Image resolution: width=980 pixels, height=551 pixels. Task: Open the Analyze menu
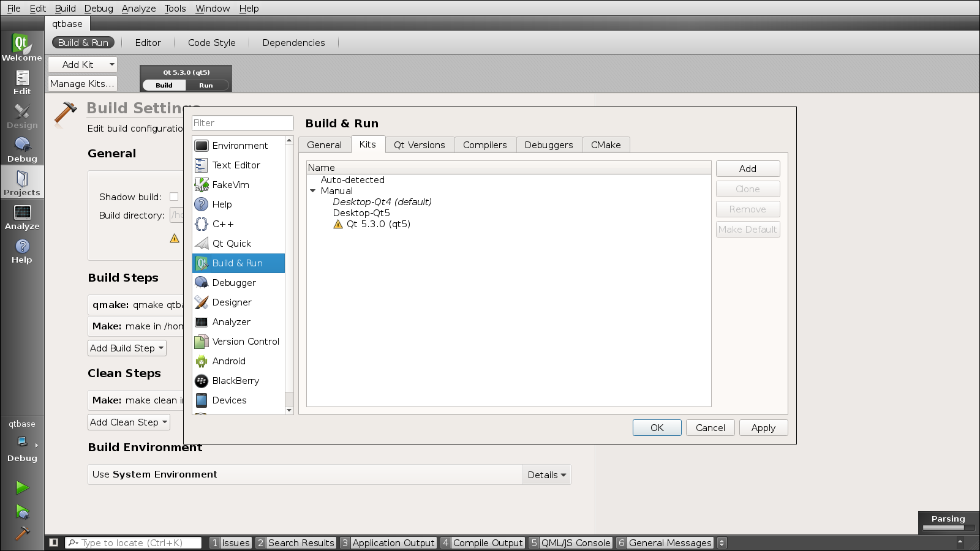tap(139, 8)
